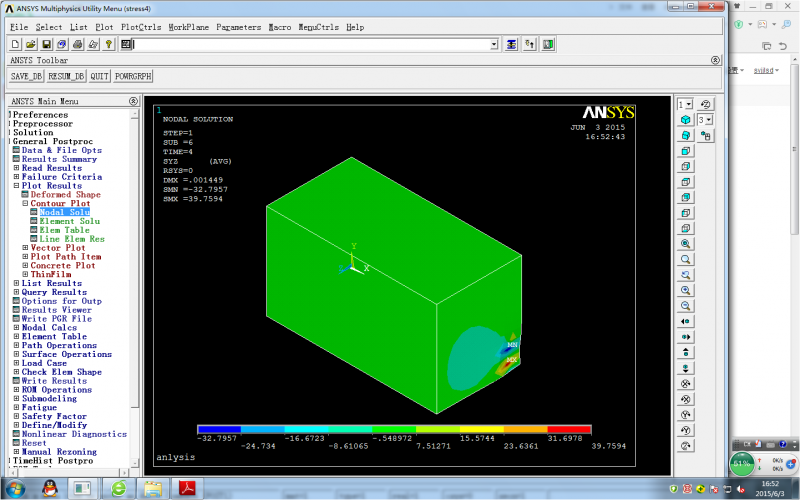
Task: Open the rotation rate dropdown showing 3
Action: click(709, 120)
